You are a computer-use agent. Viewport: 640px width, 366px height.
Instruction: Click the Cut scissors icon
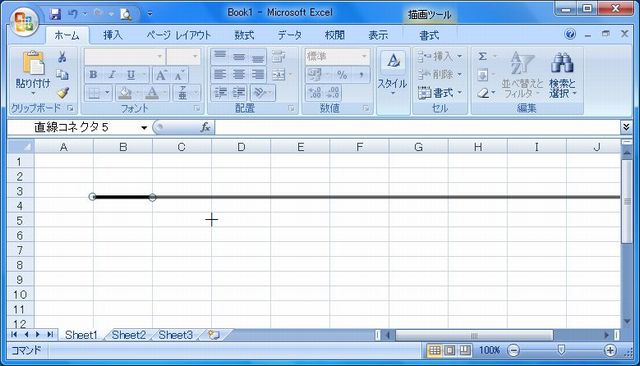coord(62,57)
